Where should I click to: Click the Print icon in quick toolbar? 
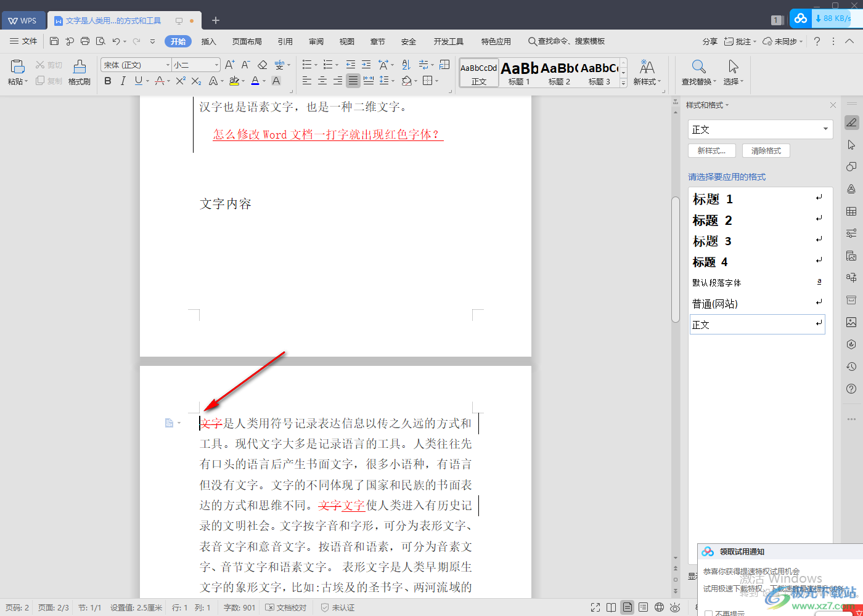pos(85,41)
